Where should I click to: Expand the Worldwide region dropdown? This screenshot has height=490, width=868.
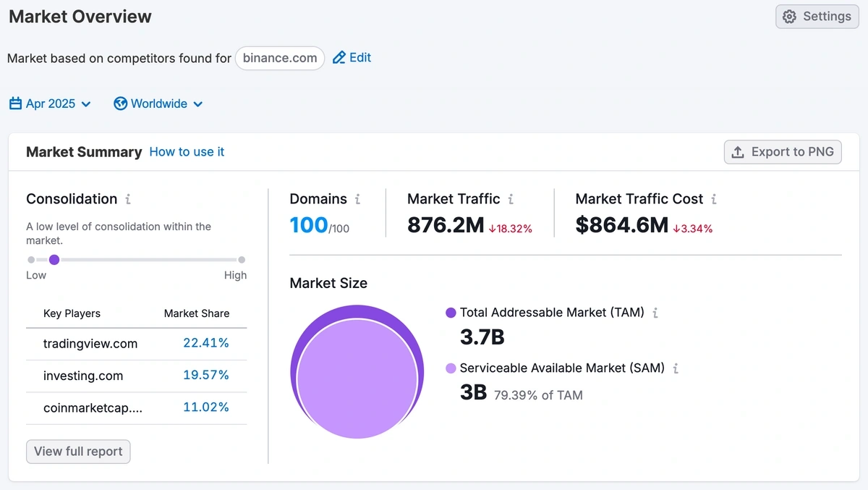click(159, 104)
